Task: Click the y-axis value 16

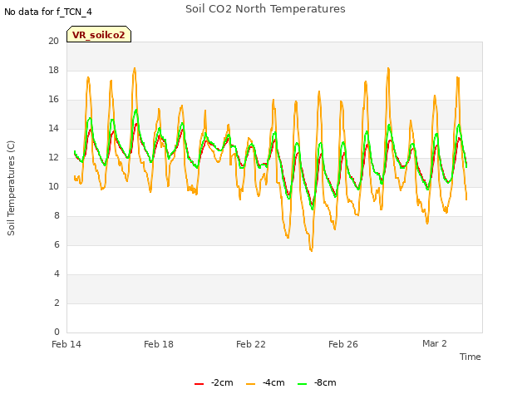Action: click(53, 100)
